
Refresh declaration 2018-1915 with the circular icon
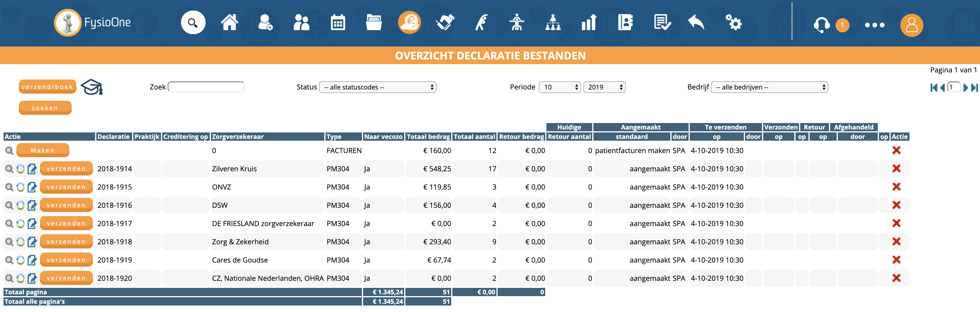[x=21, y=187]
